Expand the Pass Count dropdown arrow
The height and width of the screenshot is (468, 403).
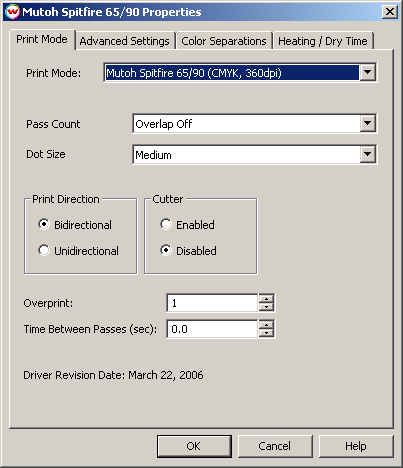click(x=367, y=124)
